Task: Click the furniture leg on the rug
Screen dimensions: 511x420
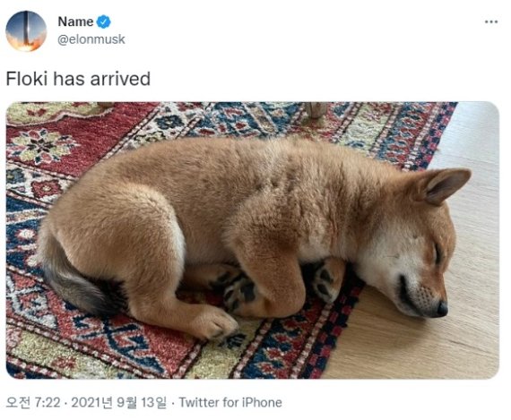Action: click(x=316, y=110)
